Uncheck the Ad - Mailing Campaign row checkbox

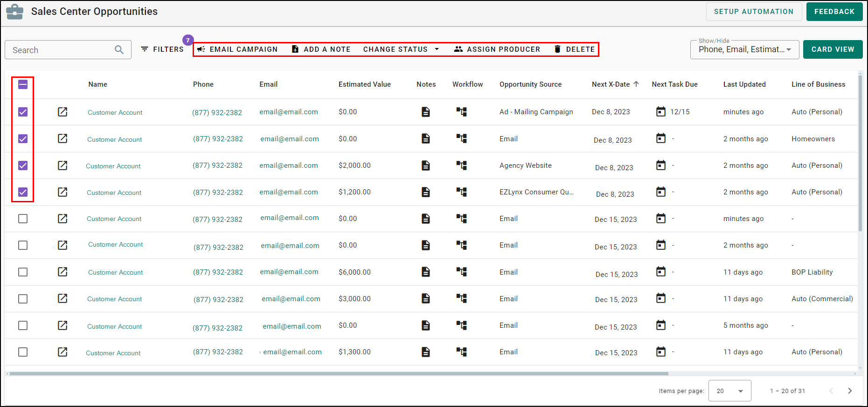click(x=23, y=112)
